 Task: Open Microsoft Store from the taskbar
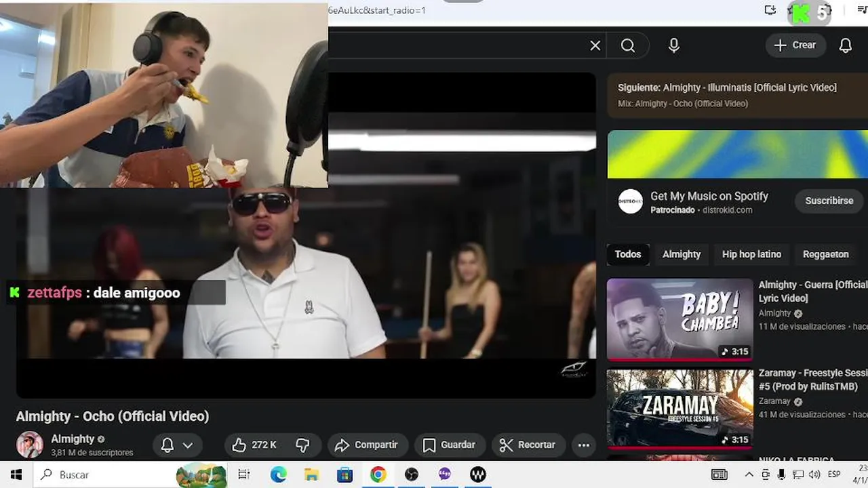pos(344,475)
